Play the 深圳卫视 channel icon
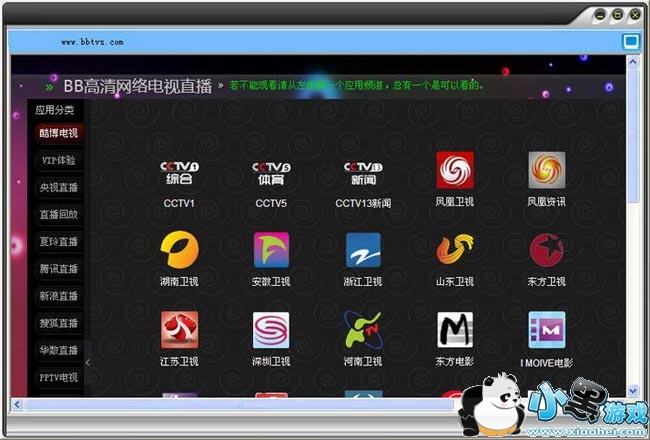 (271, 330)
